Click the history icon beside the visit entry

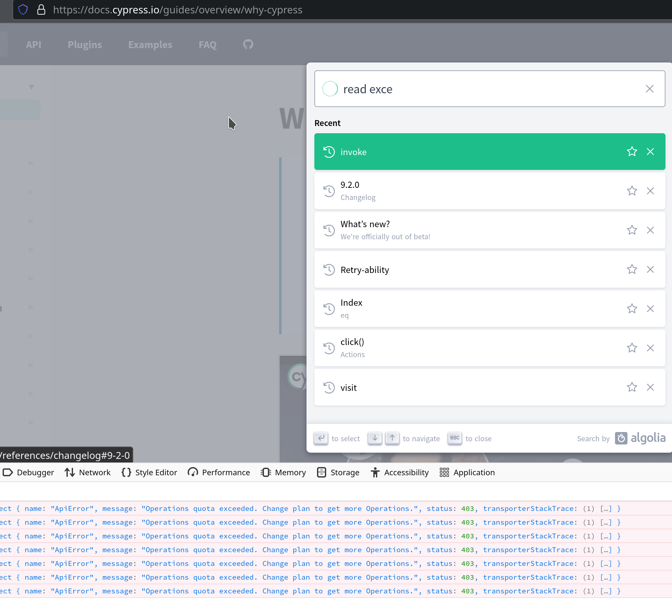click(329, 387)
